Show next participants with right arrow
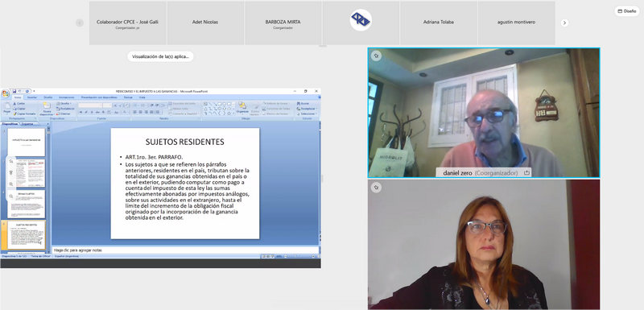This screenshot has width=644, height=310. (565, 23)
